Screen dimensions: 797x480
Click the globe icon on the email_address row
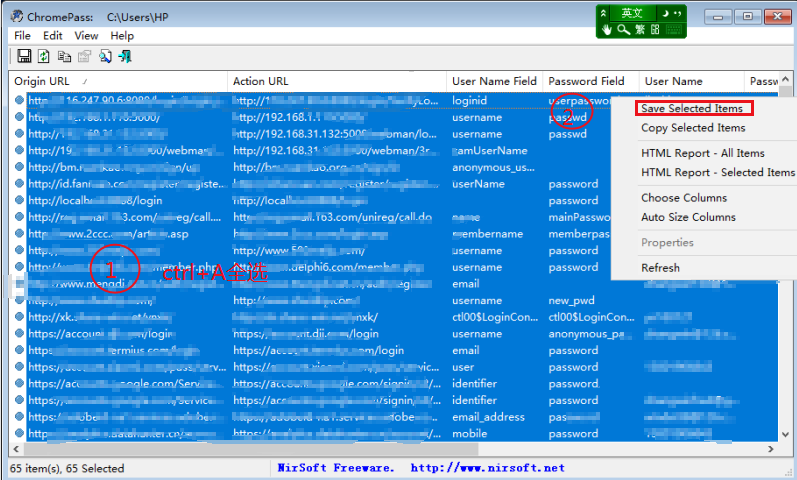pyautogui.click(x=19, y=416)
